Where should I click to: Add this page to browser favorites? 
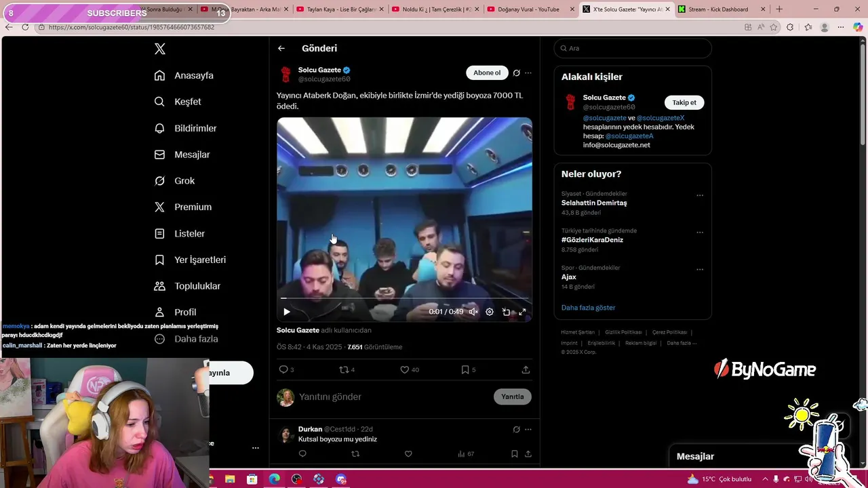pyautogui.click(x=774, y=27)
